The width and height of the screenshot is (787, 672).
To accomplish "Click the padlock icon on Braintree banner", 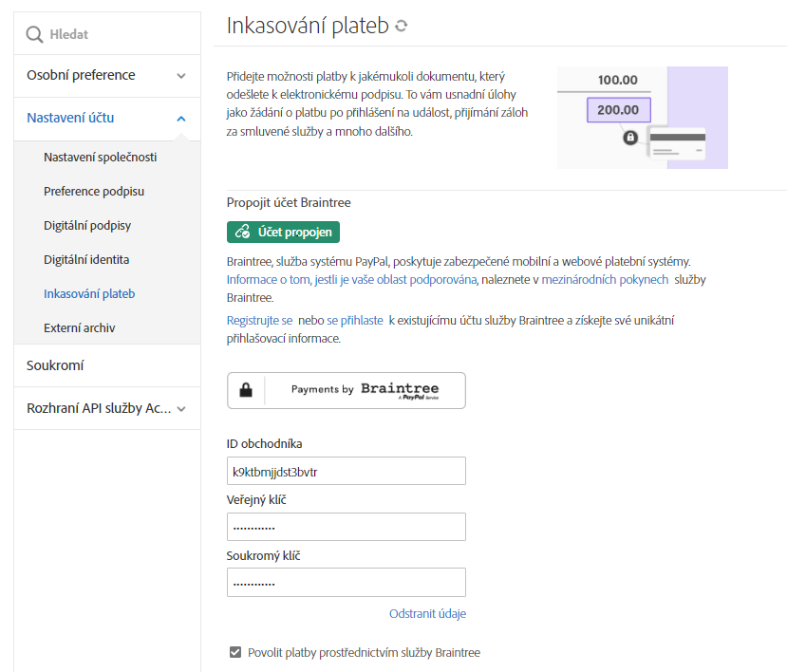I will (246, 390).
